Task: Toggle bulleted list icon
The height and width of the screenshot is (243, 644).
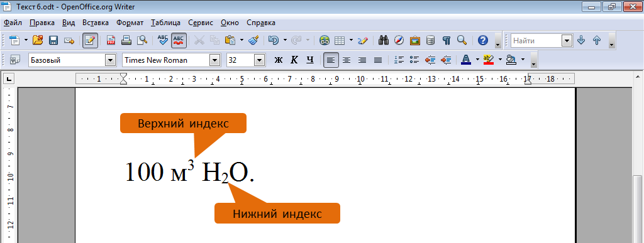Action: pos(414,60)
